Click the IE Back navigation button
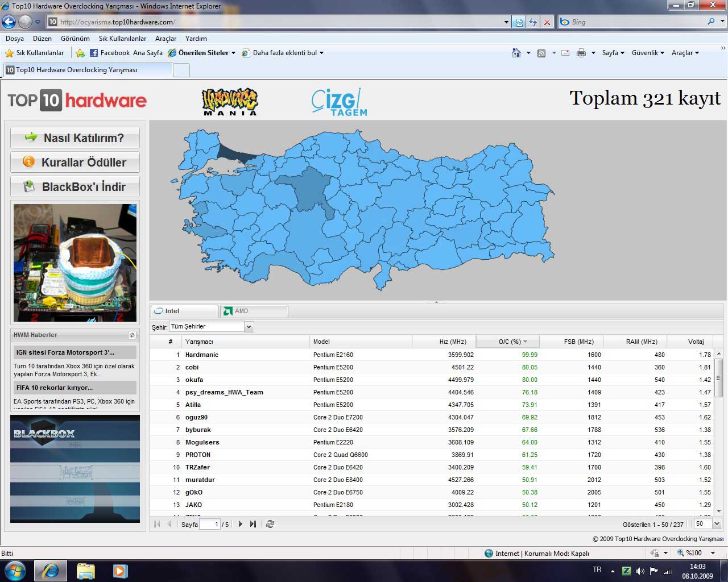Image resolution: width=728 pixels, height=582 pixels. click(x=9, y=22)
